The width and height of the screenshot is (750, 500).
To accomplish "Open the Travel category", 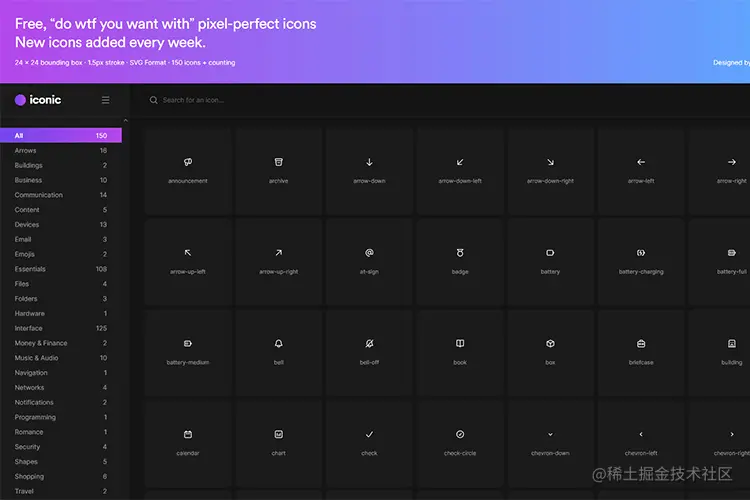I will [x=61, y=491].
